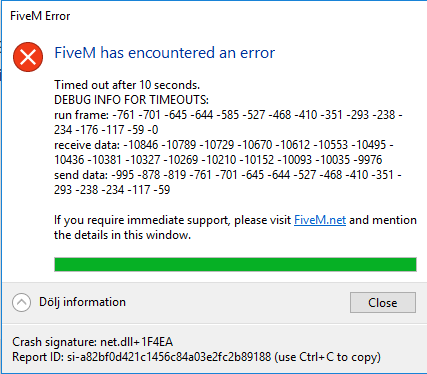Click the "Dölj information" label

82,302
